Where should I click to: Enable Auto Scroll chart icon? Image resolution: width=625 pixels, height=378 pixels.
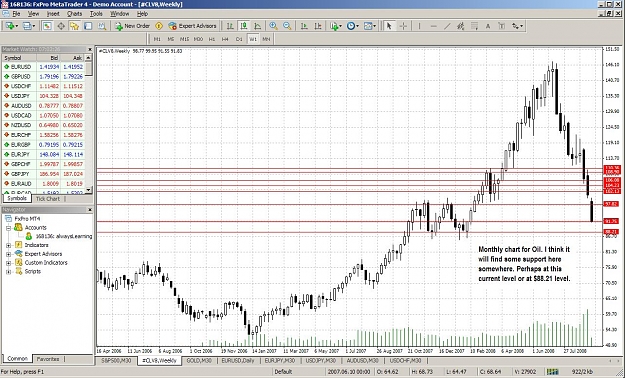click(304, 26)
